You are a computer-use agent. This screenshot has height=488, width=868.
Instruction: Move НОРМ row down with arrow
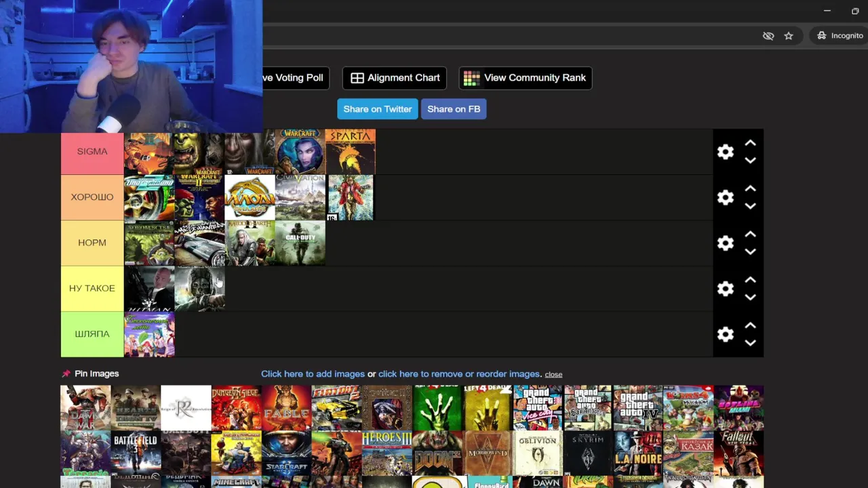coord(750,251)
